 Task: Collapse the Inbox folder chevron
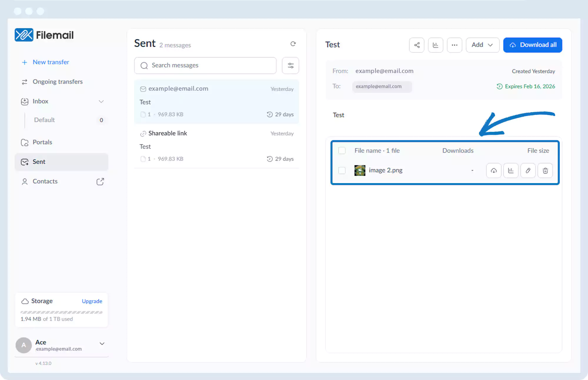pos(101,101)
